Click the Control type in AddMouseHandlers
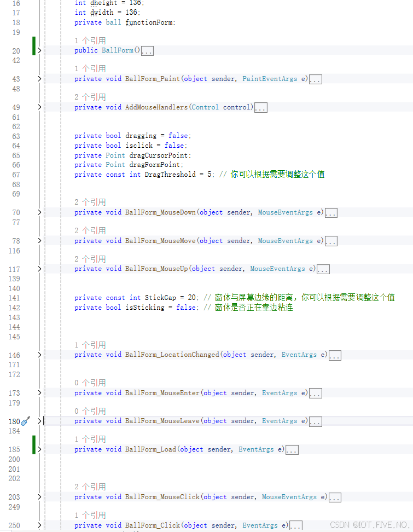This screenshot has width=413, height=532. coord(205,107)
